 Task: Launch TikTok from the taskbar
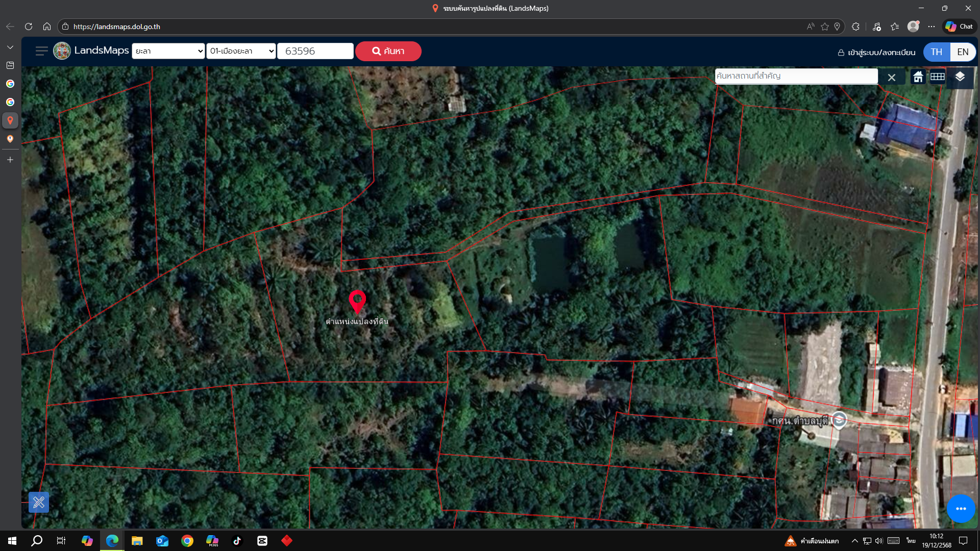pyautogui.click(x=237, y=541)
